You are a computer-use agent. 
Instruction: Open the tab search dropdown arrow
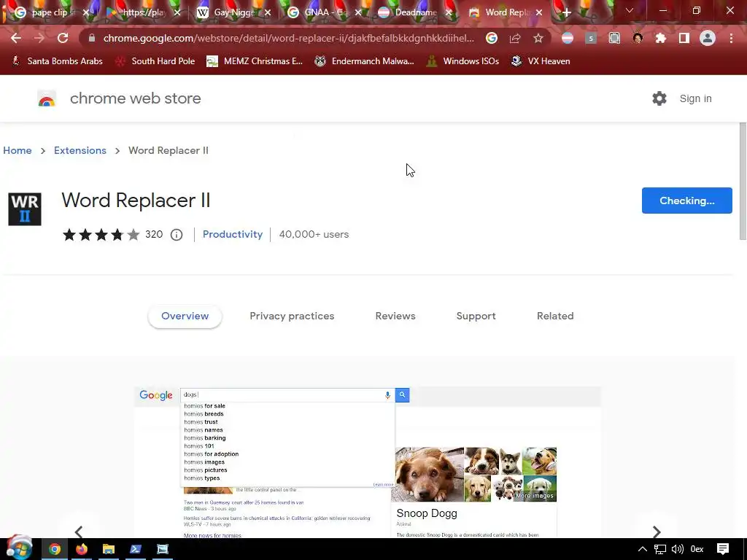tap(630, 10)
